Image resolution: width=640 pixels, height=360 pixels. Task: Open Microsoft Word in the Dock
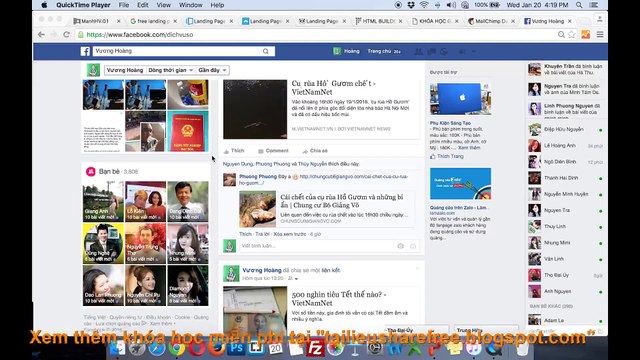click(x=394, y=348)
